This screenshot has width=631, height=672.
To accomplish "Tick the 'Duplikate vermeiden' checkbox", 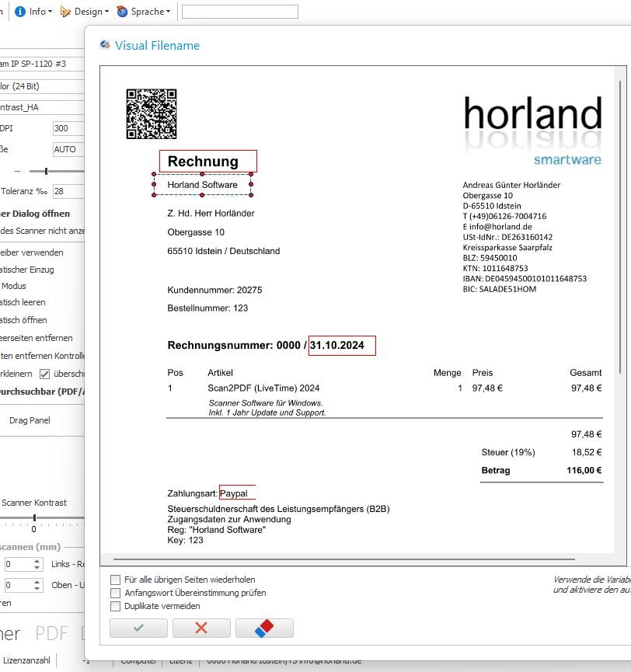I will 116,606.
